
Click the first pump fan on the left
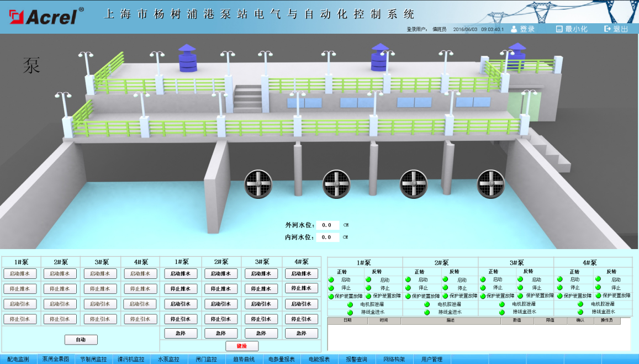(x=258, y=183)
